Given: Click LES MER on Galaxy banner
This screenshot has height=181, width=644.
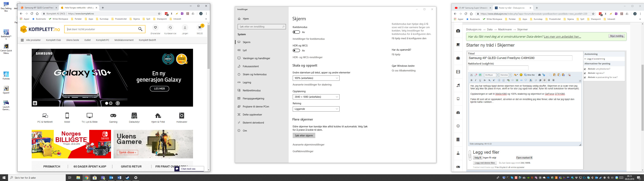Looking at the screenshot, I should 159,88.
